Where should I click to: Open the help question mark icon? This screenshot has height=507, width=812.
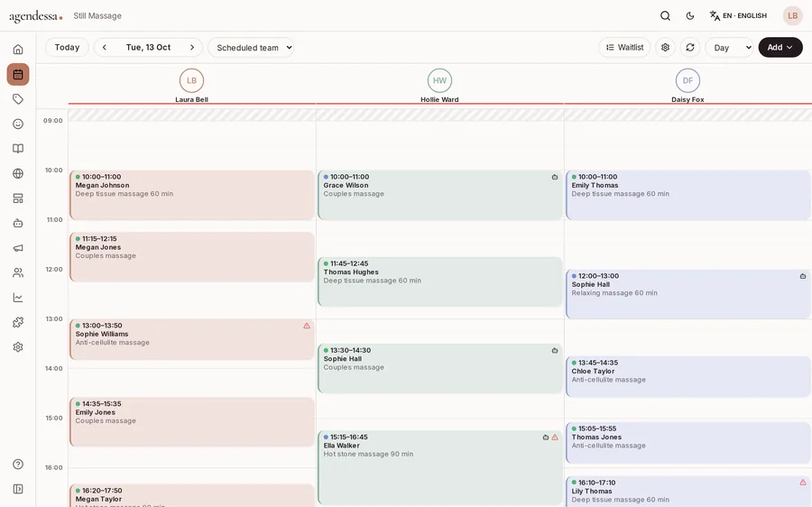pyautogui.click(x=18, y=464)
